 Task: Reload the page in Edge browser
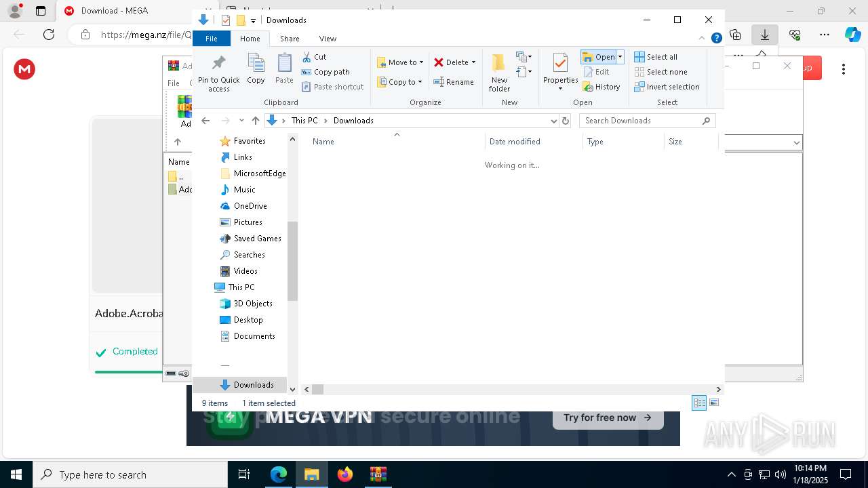[x=49, y=35]
